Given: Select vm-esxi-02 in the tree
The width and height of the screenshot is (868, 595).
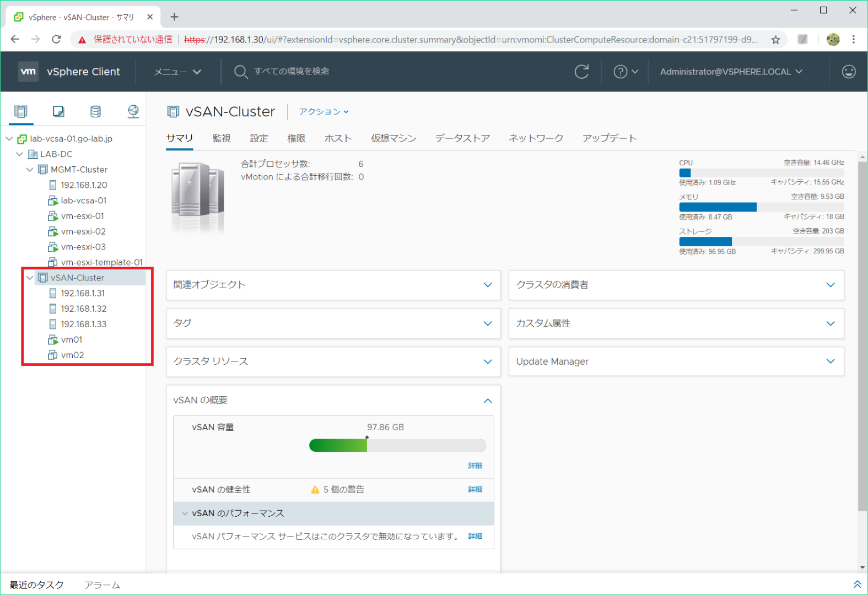Looking at the screenshot, I should click(83, 231).
